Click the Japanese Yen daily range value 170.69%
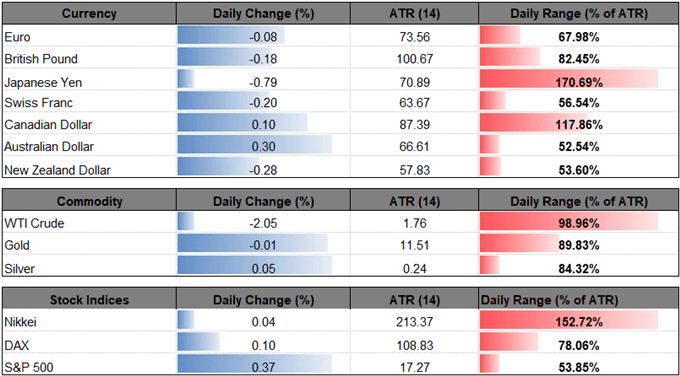 pyautogui.click(x=579, y=81)
